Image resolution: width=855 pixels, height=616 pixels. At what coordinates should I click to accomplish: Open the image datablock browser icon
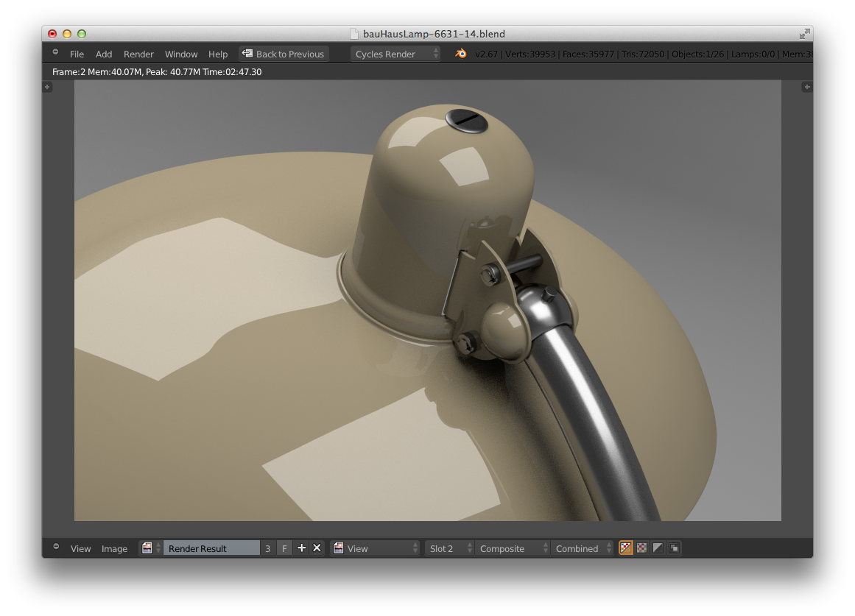tap(147, 548)
